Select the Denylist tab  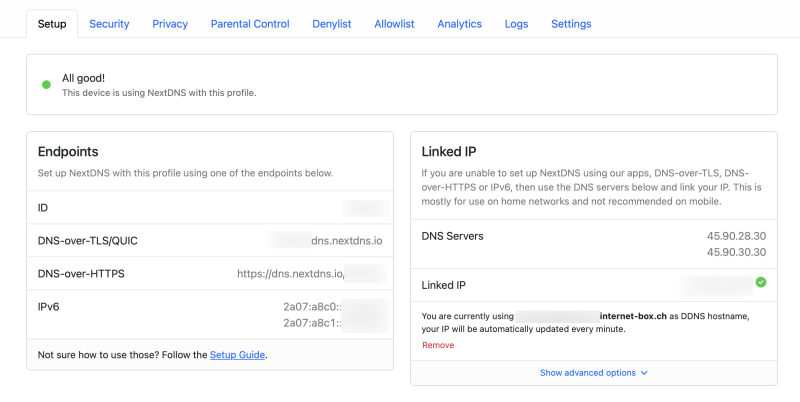point(332,24)
